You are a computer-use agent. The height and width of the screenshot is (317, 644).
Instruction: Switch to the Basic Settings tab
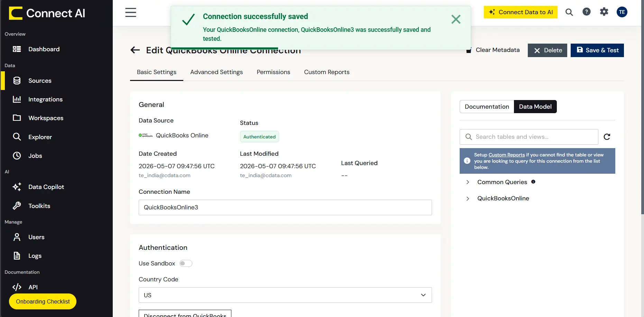157,72
